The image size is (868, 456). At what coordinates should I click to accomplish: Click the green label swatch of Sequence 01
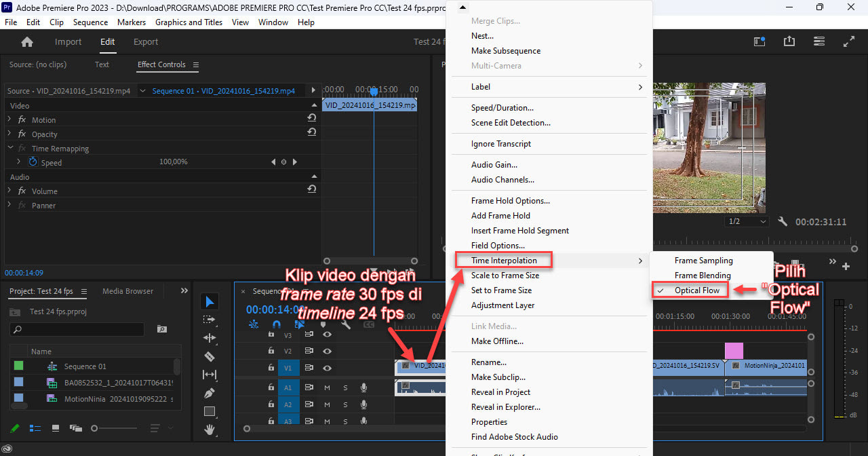(x=18, y=366)
